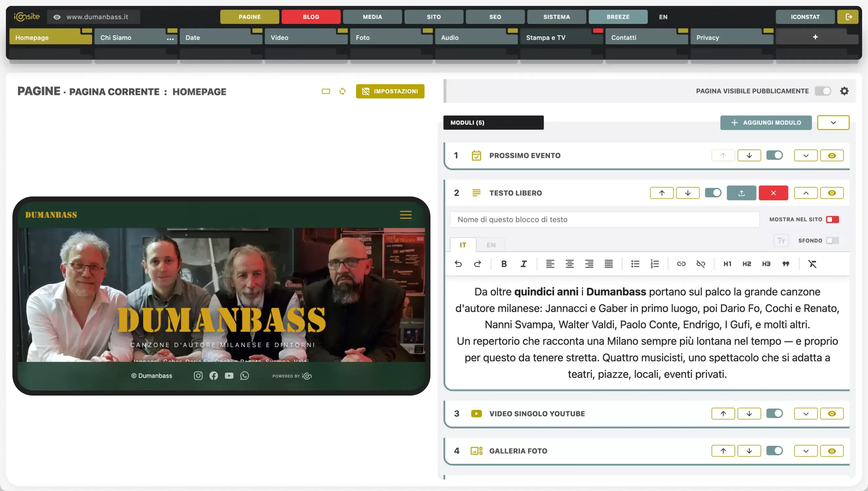Switch to EN language tab in editor
The width and height of the screenshot is (868, 491).
pyautogui.click(x=491, y=245)
